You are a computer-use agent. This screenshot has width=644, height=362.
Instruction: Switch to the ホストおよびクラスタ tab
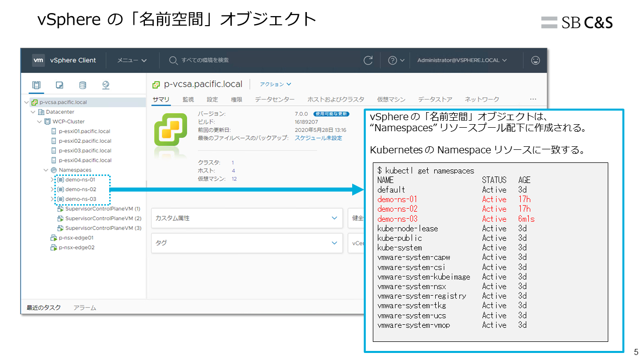[336, 100]
